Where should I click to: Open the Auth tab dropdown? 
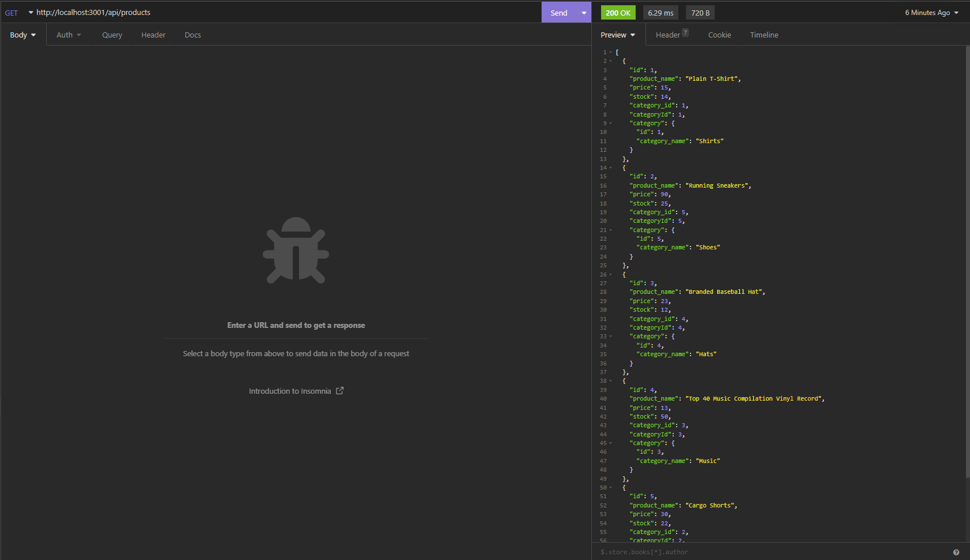pyautogui.click(x=69, y=35)
